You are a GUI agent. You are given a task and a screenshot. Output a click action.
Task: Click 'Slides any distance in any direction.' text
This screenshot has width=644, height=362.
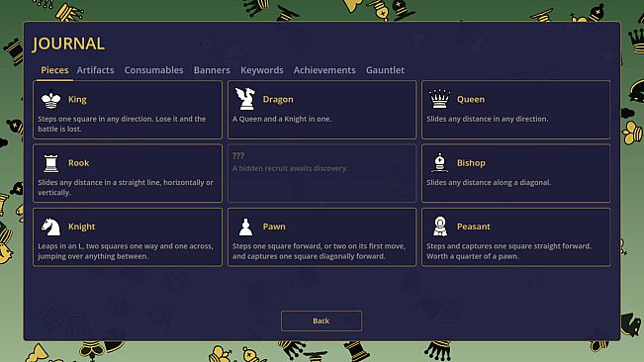487,119
